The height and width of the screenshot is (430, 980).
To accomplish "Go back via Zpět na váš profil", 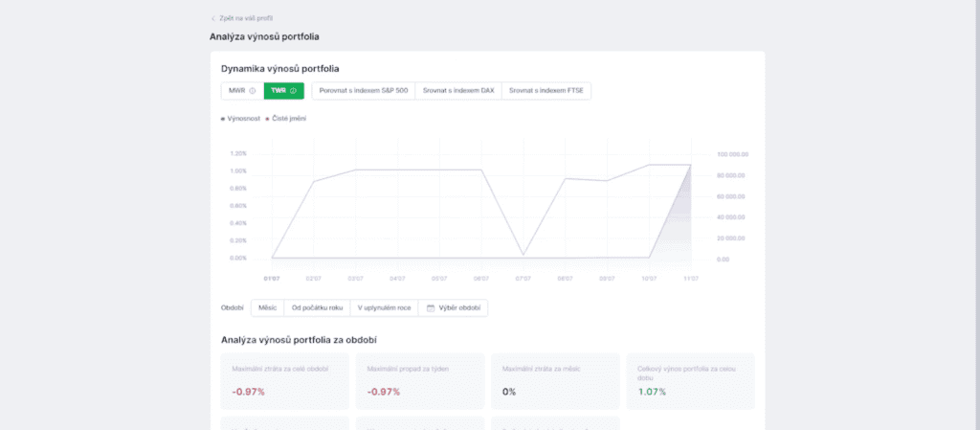I will point(246,18).
